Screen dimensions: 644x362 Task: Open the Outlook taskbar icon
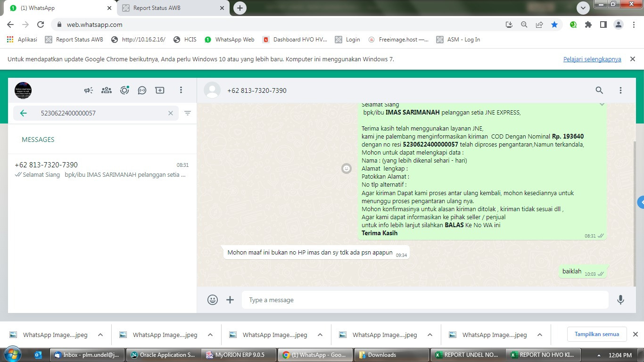click(39, 355)
